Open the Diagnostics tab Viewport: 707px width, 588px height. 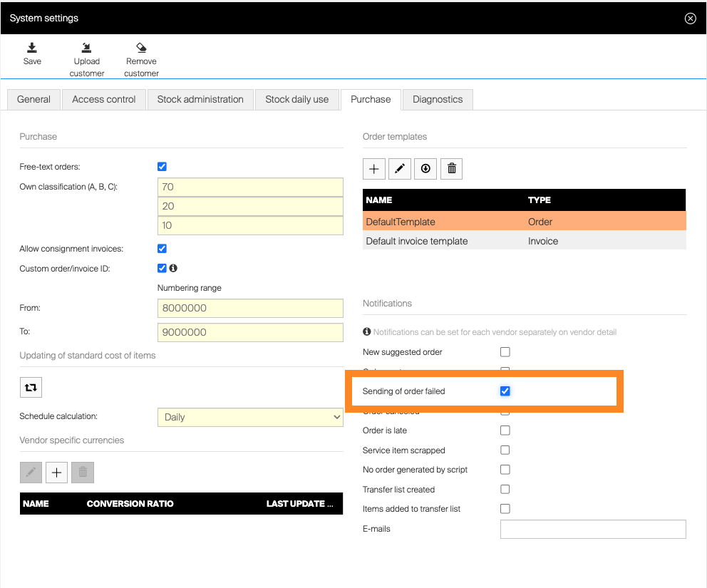coord(438,100)
